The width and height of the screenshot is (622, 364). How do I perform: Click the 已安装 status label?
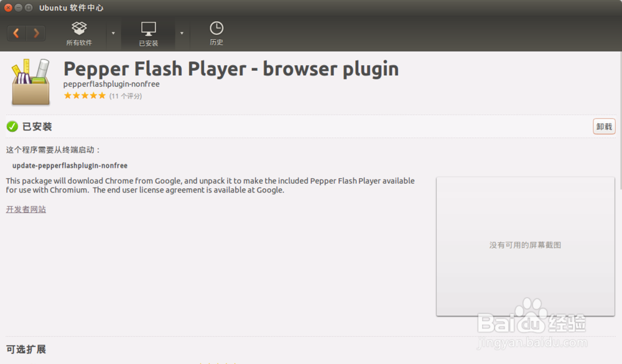point(37,127)
